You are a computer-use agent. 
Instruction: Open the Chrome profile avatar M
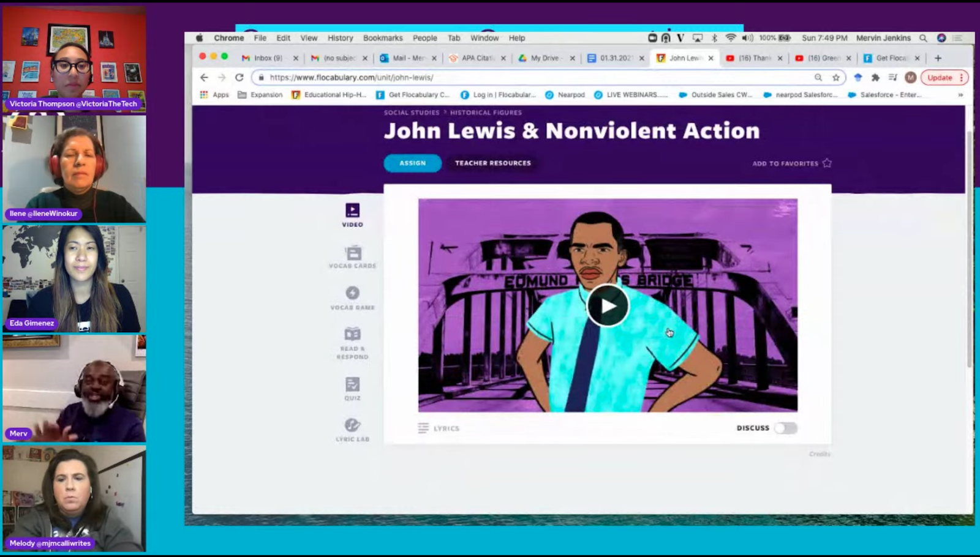911,78
